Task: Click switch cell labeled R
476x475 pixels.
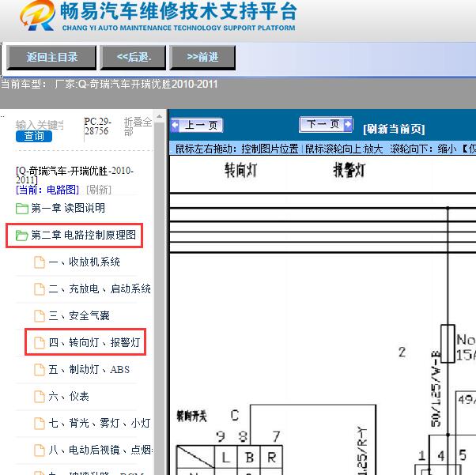Action: click(x=271, y=458)
